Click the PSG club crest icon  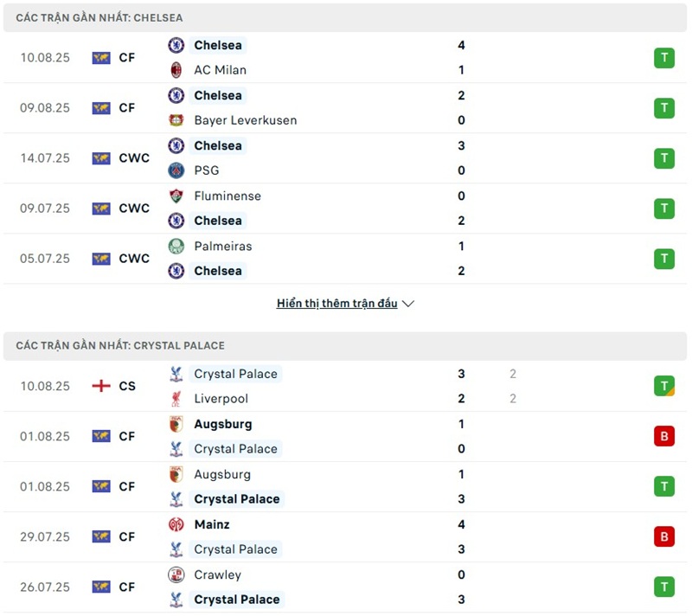(176, 170)
